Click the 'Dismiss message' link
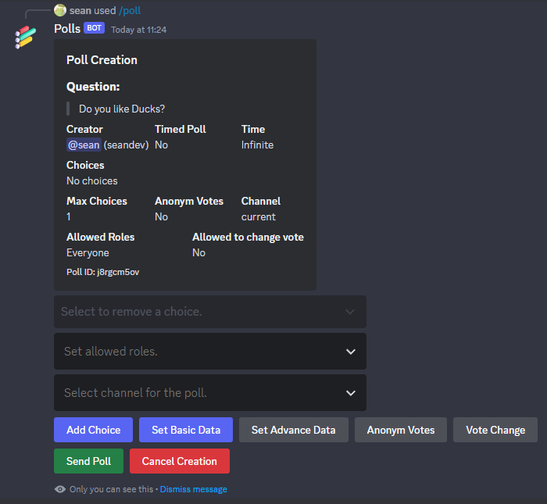547x504 pixels. [x=194, y=489]
